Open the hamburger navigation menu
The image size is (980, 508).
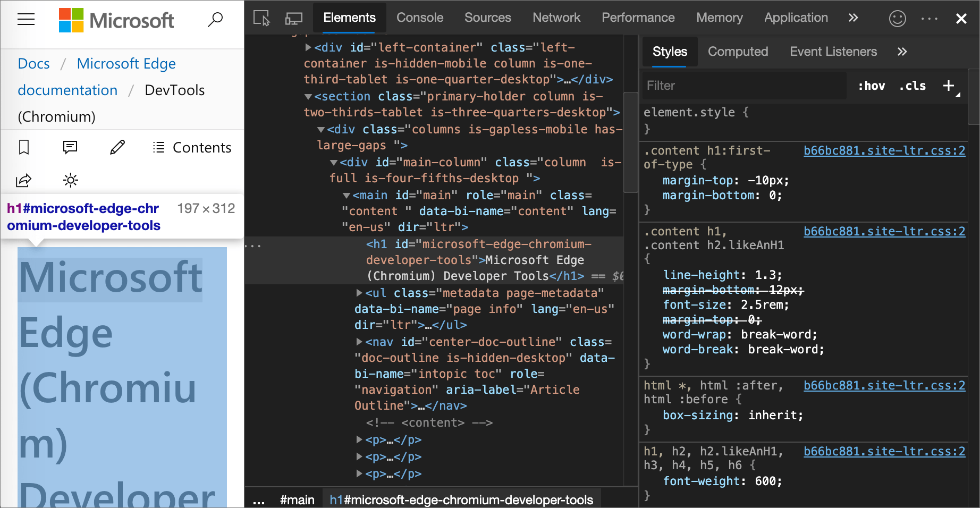coord(25,20)
